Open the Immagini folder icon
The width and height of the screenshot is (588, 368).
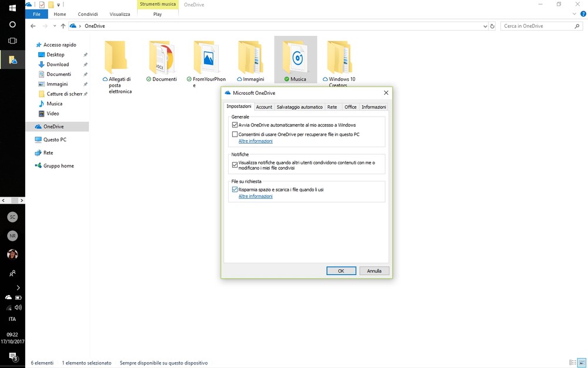point(250,58)
